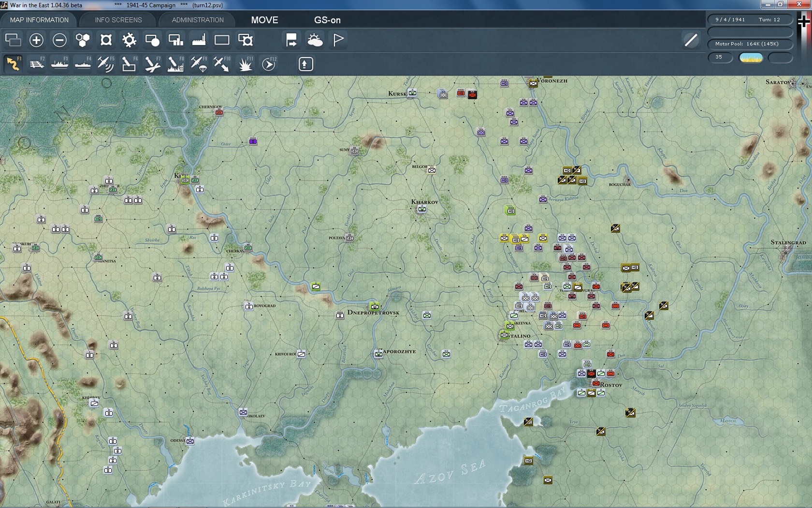Screen dimensions: 812x508
Task: Click the 35 value pill
Action: [x=720, y=58]
